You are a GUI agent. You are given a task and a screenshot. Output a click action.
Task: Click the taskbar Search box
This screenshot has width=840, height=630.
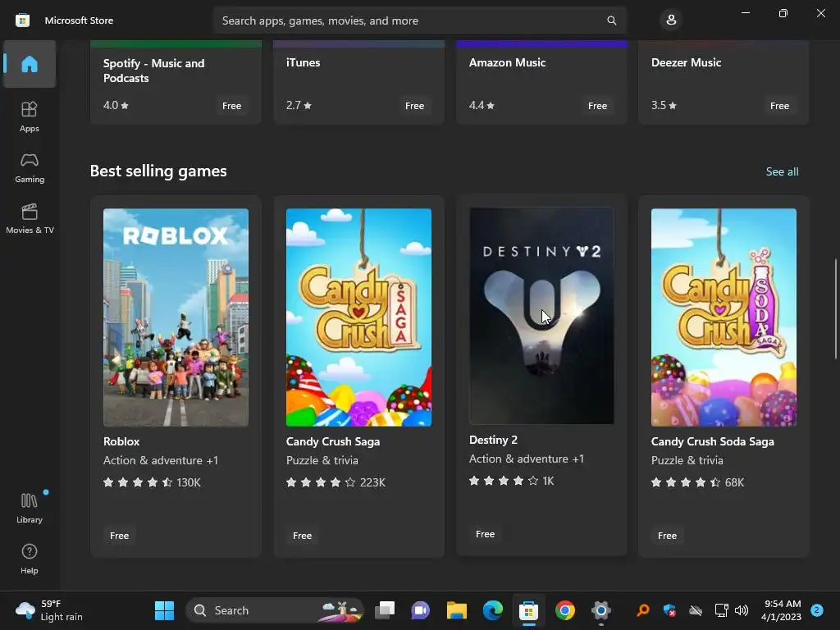coord(274,610)
